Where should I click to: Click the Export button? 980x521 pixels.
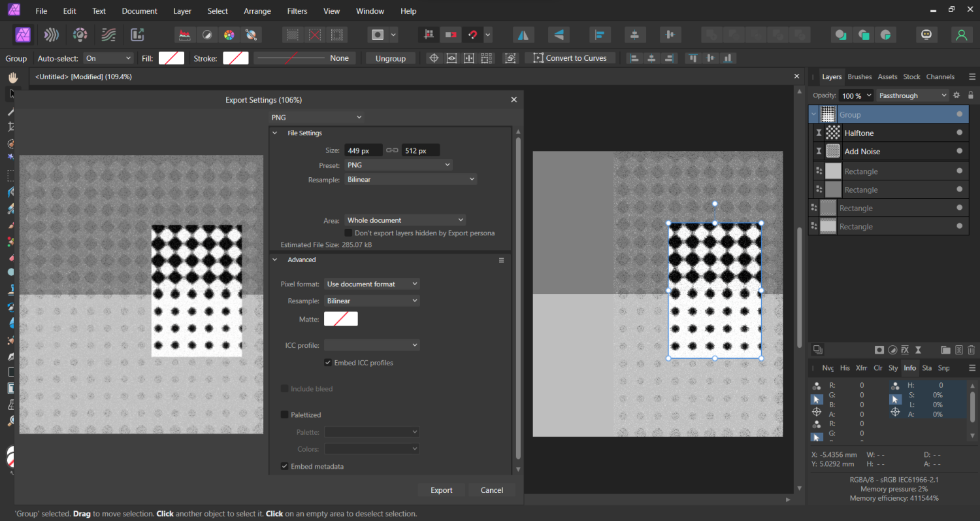[x=441, y=490]
